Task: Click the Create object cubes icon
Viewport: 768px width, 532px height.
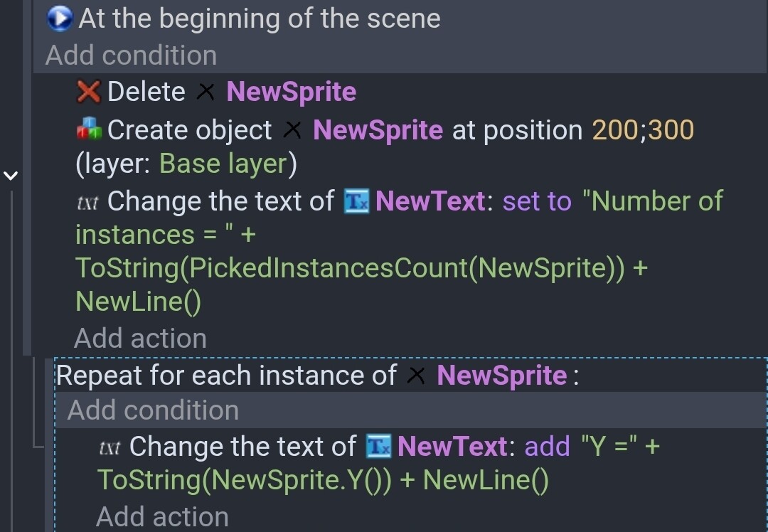Action: 89,130
